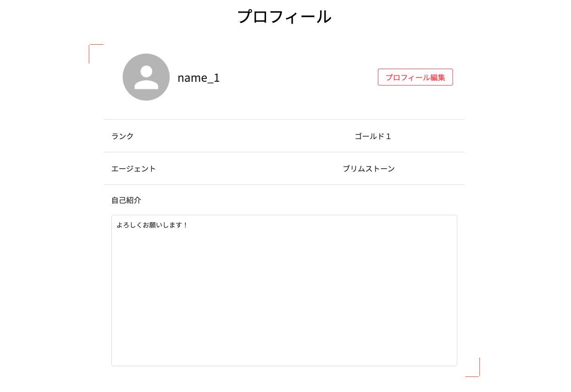Click the ランク row label
571x392 pixels.
[x=122, y=136]
